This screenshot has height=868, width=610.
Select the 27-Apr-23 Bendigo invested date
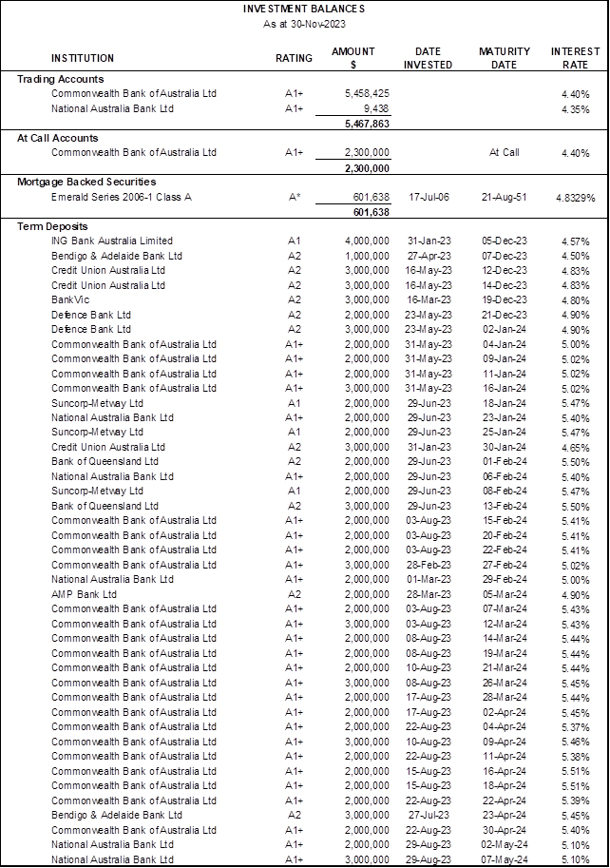tap(429, 256)
